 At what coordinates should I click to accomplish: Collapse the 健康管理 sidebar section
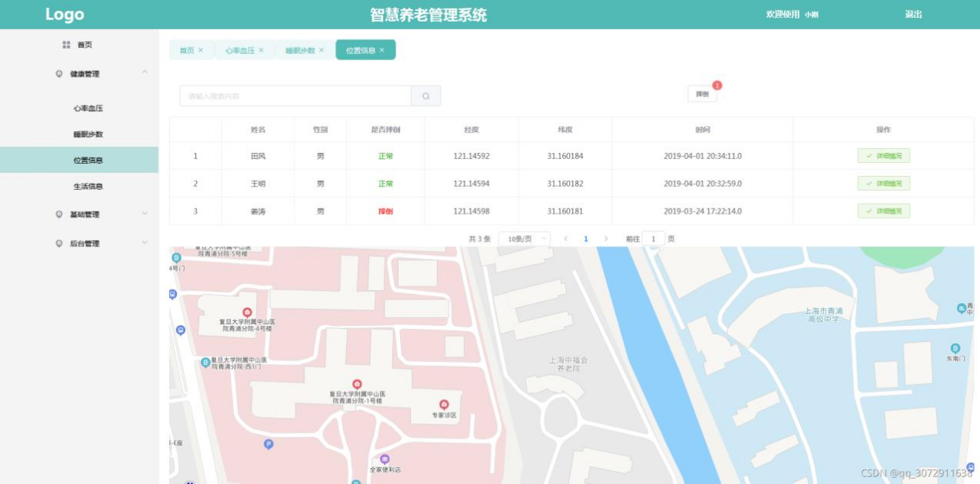tap(144, 73)
